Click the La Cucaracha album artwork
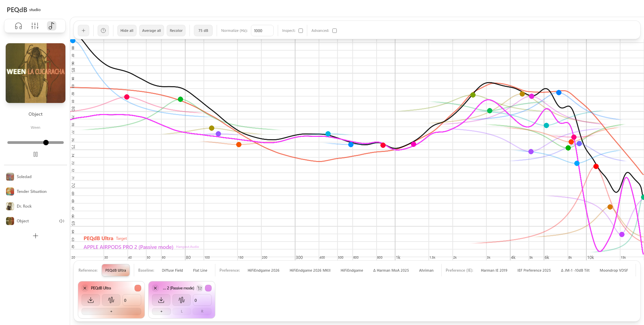 click(36, 73)
